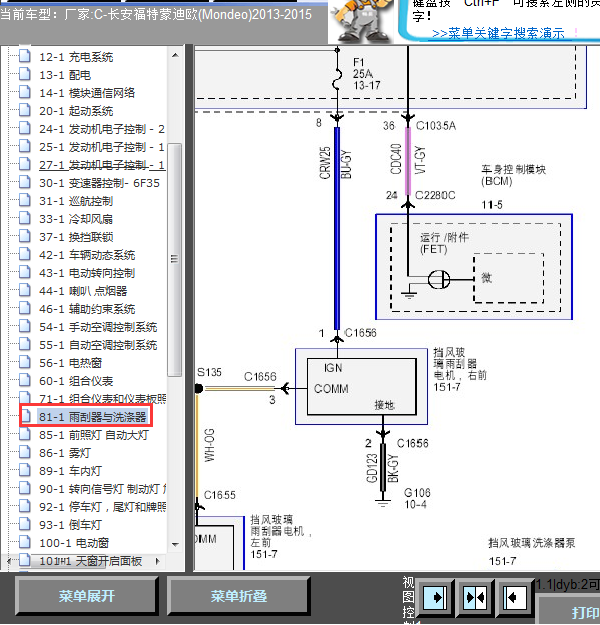The height and width of the screenshot is (625, 600).
Task: Click document icon beside 56-1 电热窗
Action: (25, 362)
